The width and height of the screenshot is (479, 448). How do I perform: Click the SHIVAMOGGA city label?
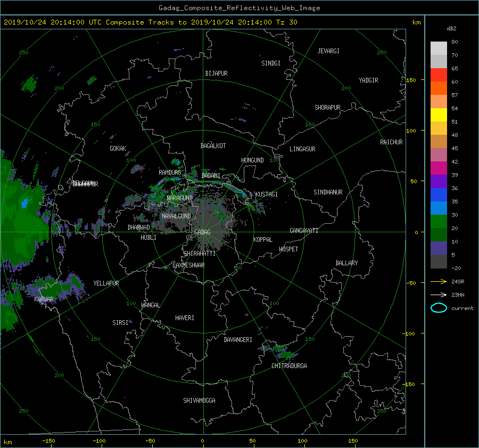(x=199, y=401)
